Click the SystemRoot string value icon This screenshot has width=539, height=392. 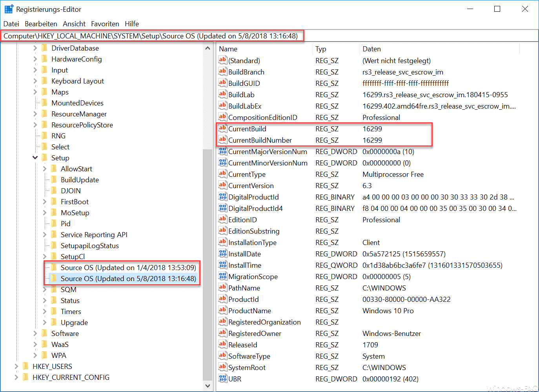pyautogui.click(x=223, y=367)
